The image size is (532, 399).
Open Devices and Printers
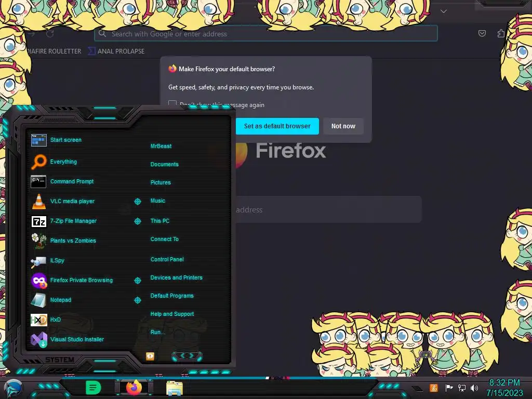[x=177, y=277]
